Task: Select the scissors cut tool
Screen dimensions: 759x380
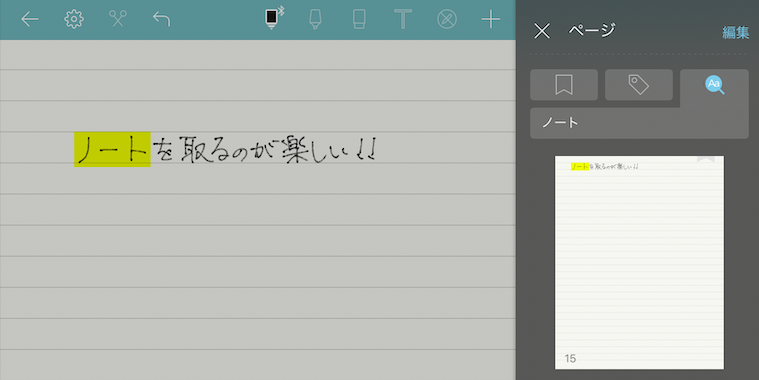Action: [118, 19]
